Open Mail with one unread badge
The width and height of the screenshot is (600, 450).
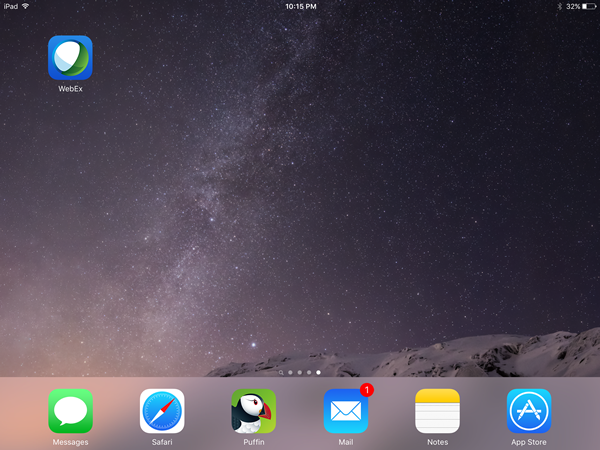[346, 411]
